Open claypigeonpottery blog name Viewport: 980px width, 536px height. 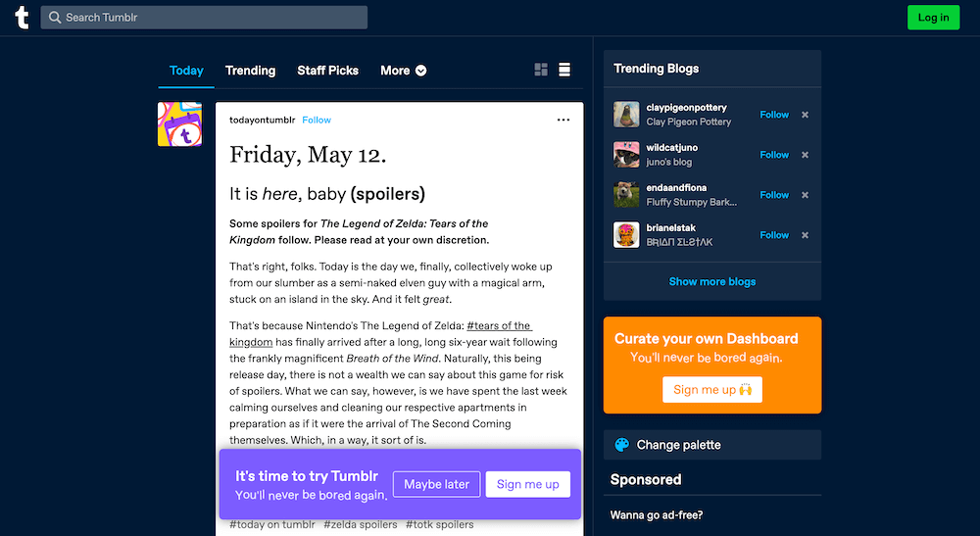point(686,108)
